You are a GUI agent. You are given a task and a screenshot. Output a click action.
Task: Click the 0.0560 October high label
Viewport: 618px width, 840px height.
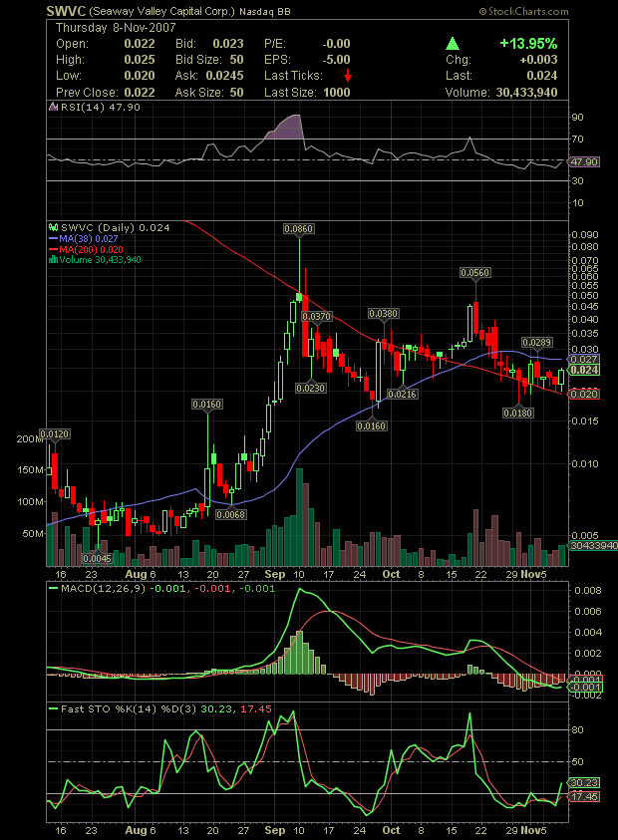tap(474, 273)
